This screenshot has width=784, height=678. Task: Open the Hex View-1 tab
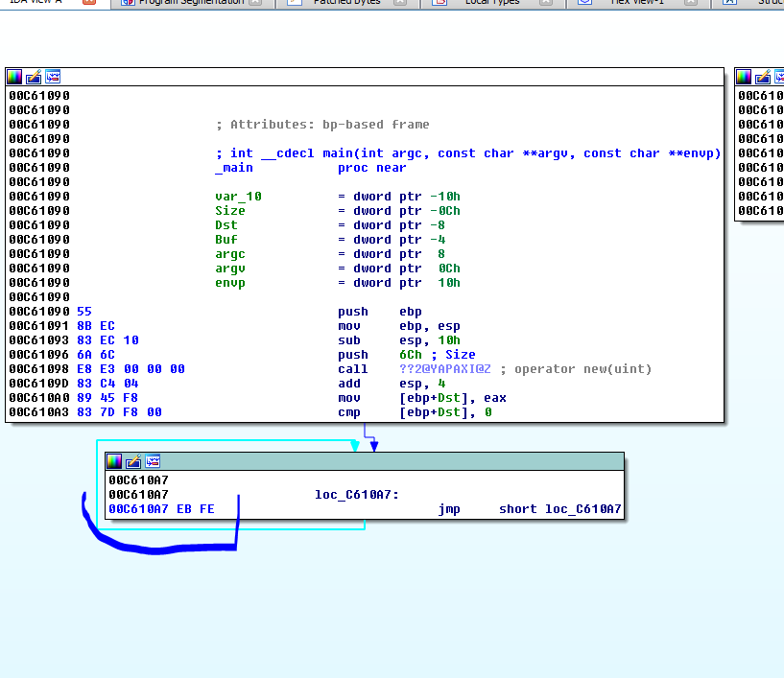coord(636,3)
